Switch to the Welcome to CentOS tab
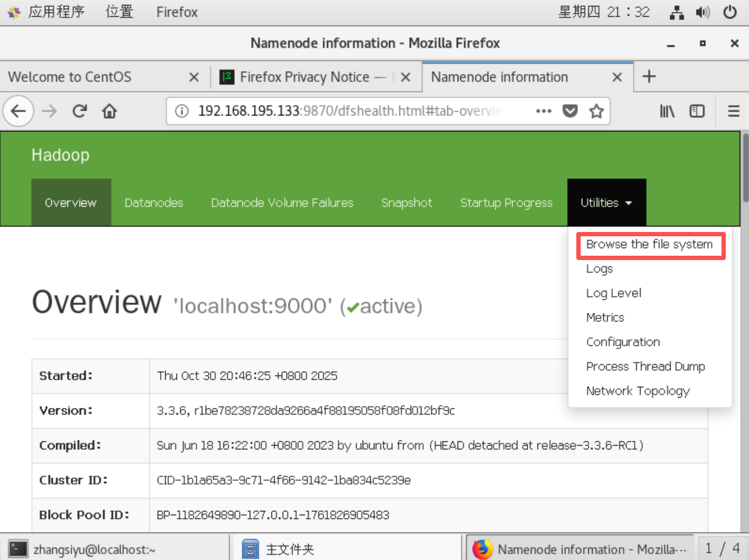This screenshot has height=560, width=749. coord(69,77)
